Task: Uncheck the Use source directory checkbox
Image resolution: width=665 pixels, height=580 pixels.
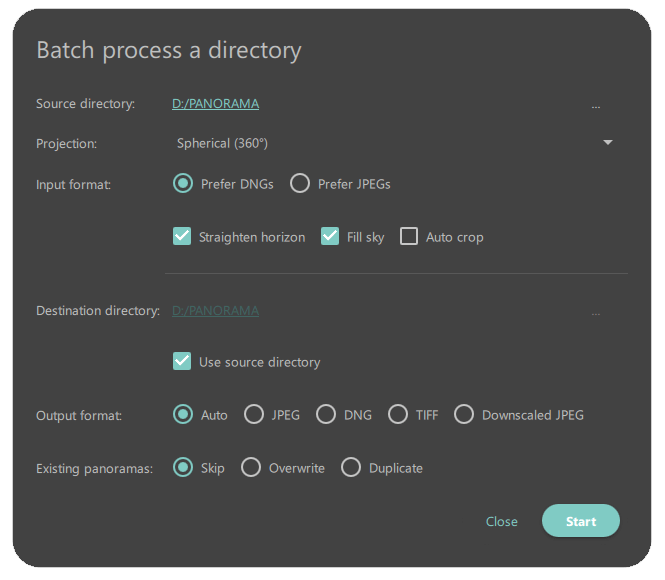Action: coord(182,361)
